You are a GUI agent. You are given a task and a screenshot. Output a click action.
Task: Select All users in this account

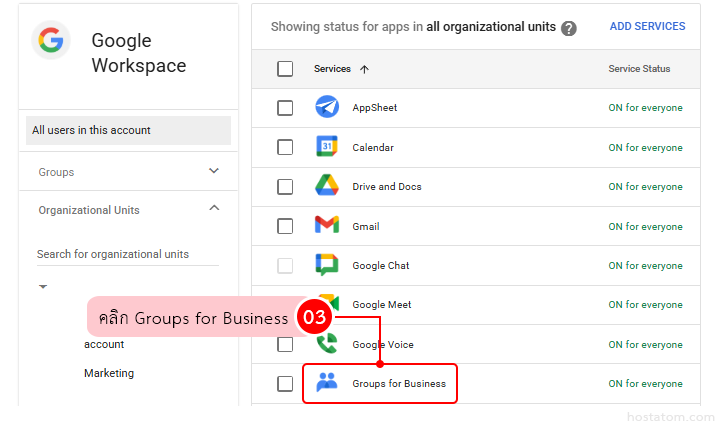click(x=128, y=130)
